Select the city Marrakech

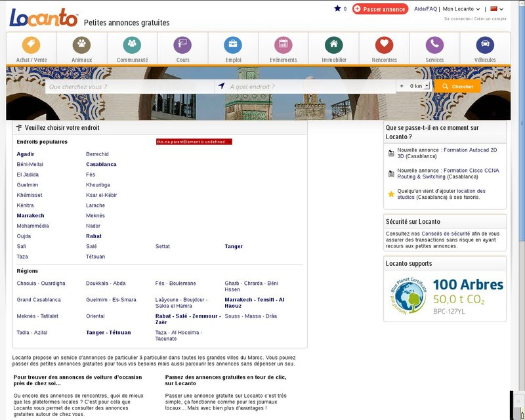(x=30, y=216)
